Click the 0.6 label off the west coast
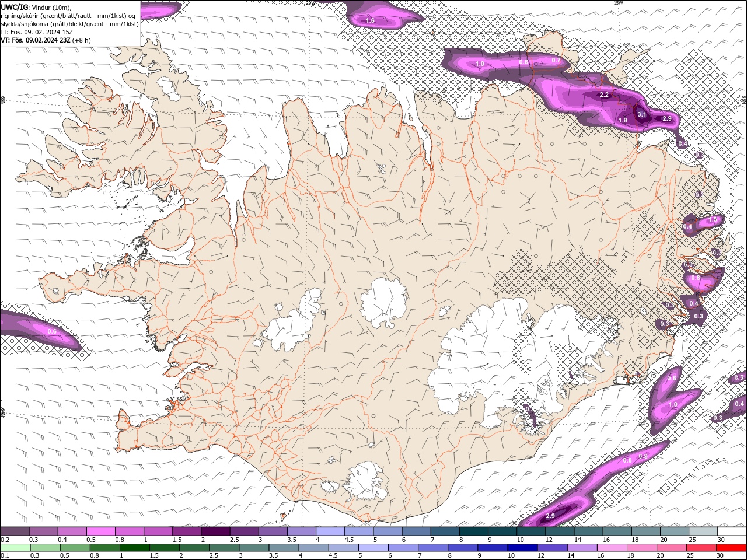Image resolution: width=747 pixels, height=560 pixels. 51,331
